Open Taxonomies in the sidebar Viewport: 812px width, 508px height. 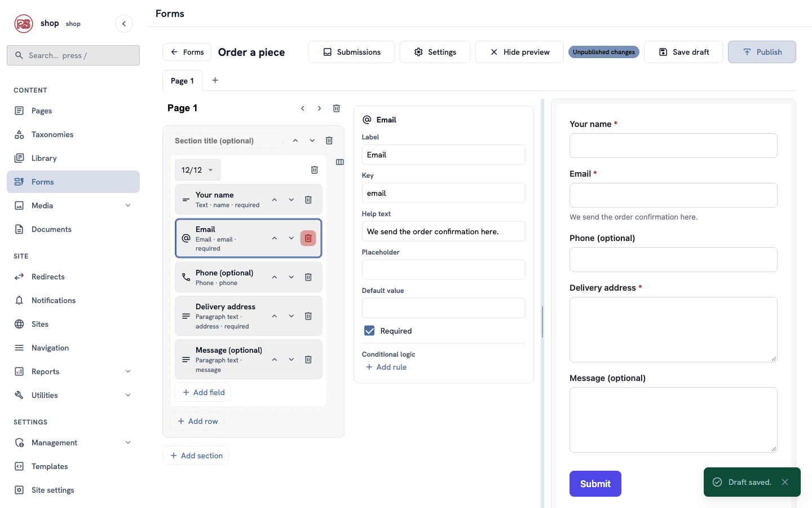tap(73, 134)
